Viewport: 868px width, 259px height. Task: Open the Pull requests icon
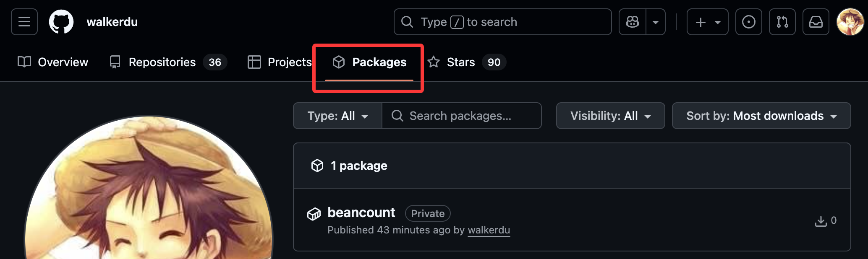(x=782, y=22)
